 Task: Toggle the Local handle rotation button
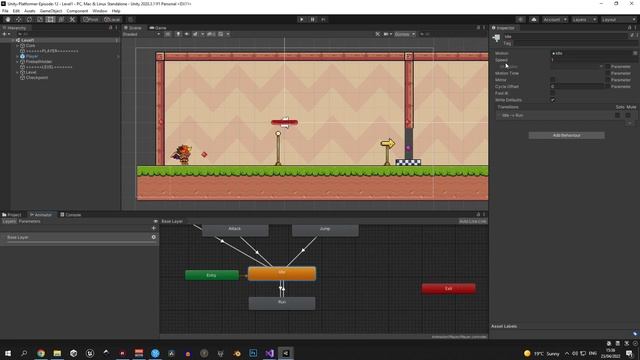point(112,20)
